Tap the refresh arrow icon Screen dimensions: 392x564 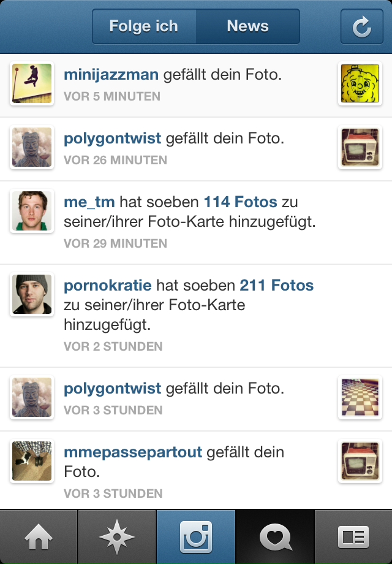(x=361, y=26)
